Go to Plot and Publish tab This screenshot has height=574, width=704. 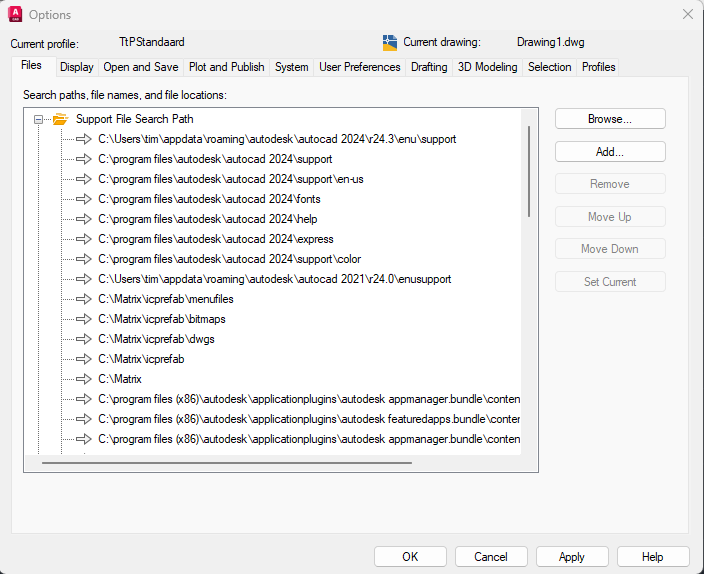point(226,67)
